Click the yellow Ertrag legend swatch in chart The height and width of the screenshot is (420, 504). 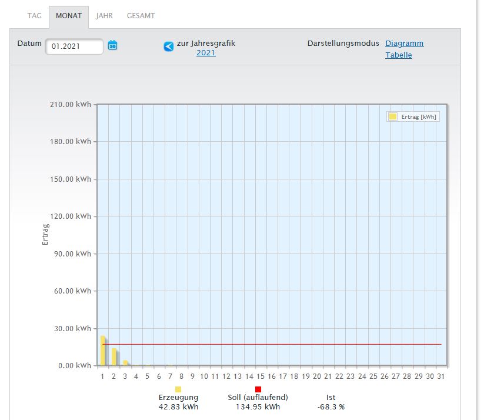pos(392,116)
